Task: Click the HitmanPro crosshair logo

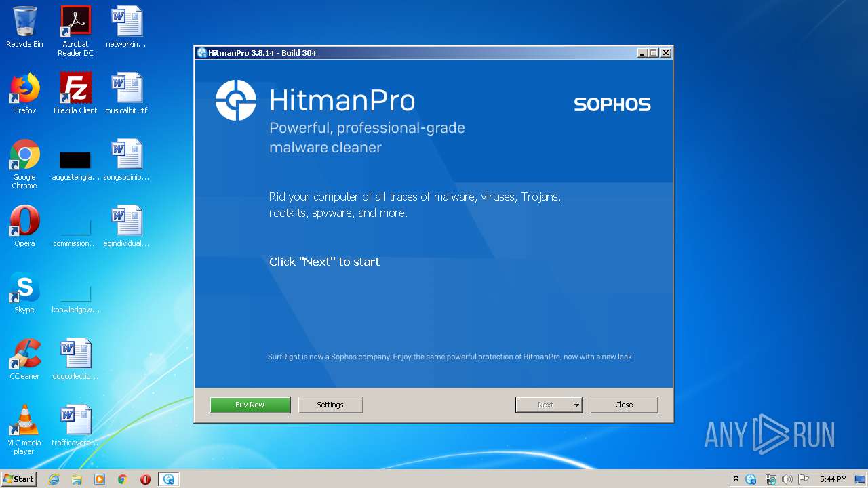Action: 236,100
